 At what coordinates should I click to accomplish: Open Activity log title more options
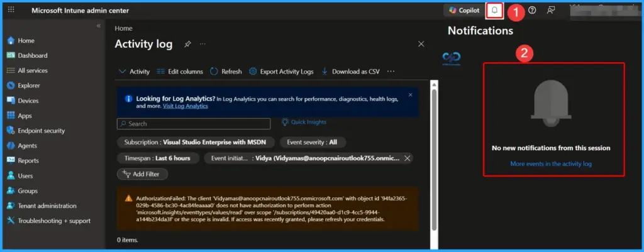click(x=203, y=44)
